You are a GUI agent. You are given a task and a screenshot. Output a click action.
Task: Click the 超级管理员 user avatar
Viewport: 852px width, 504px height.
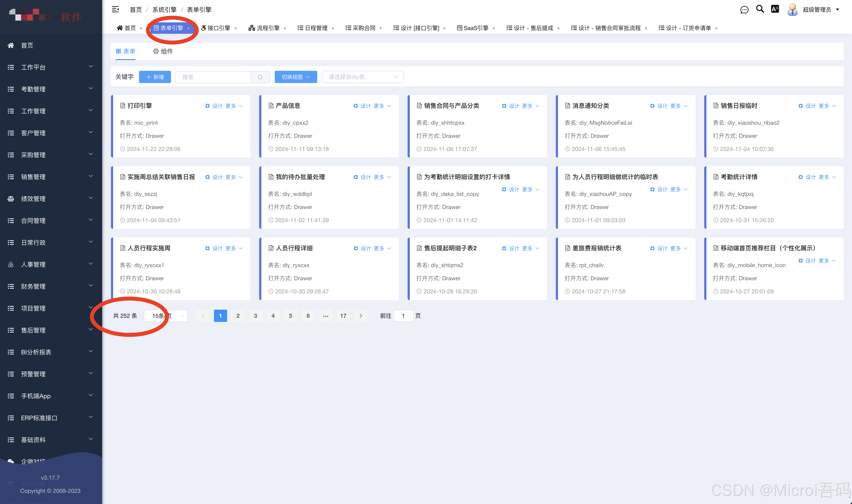coord(792,9)
